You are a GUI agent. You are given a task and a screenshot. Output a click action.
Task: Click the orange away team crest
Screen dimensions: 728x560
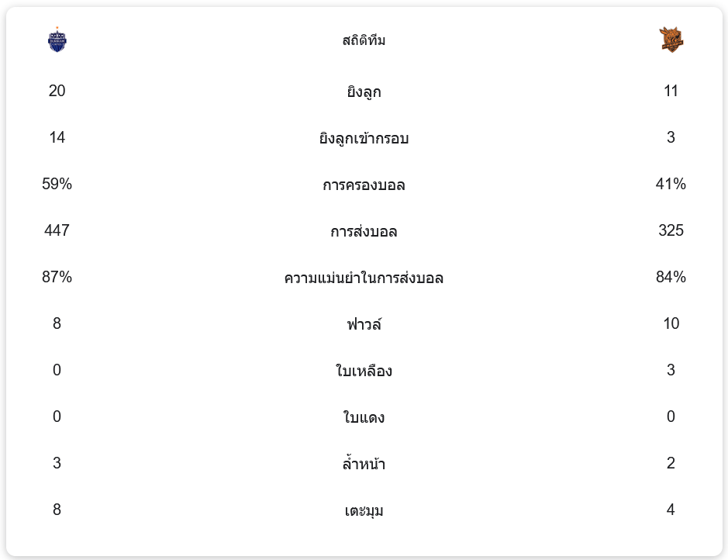coord(671,40)
